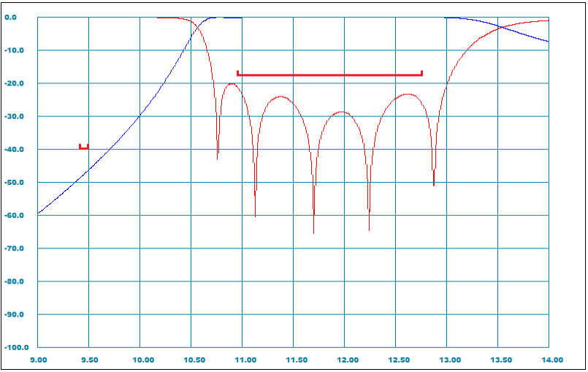Click the -50.0 y-axis label
Image resolution: width=588 pixels, height=372 pixels.
pyautogui.click(x=15, y=183)
